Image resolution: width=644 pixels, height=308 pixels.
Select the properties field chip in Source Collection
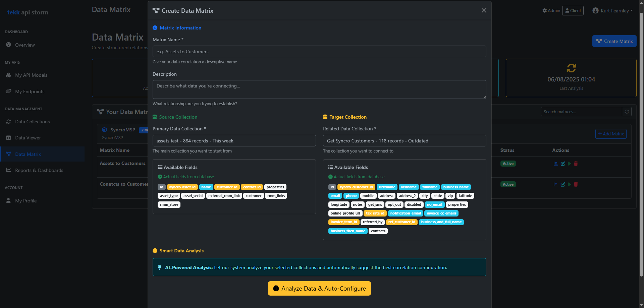pos(275,187)
